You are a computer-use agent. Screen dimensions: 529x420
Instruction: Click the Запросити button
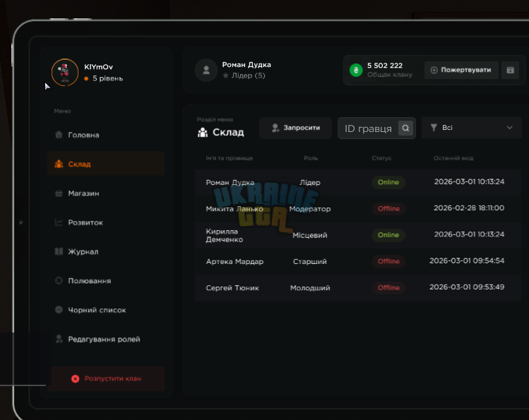295,128
